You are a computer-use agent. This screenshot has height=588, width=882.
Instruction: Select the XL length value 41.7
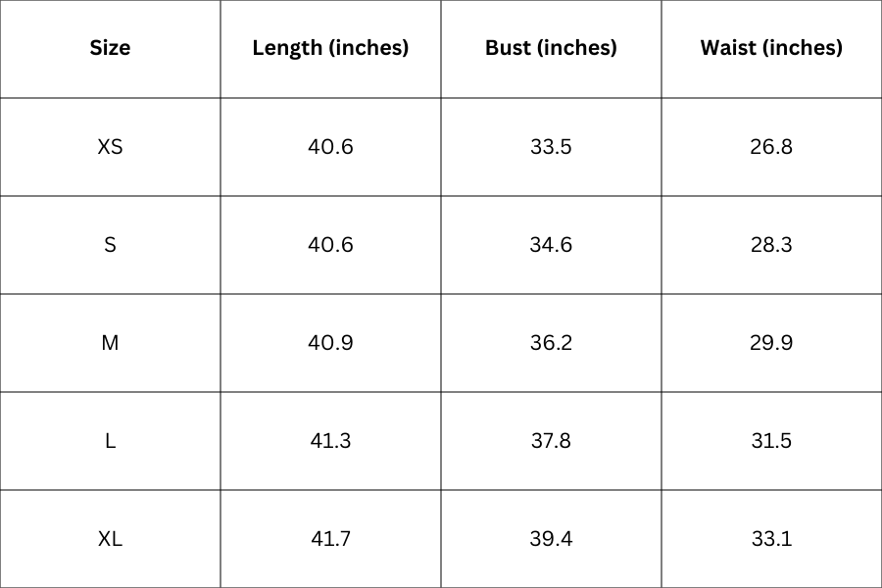click(330, 539)
